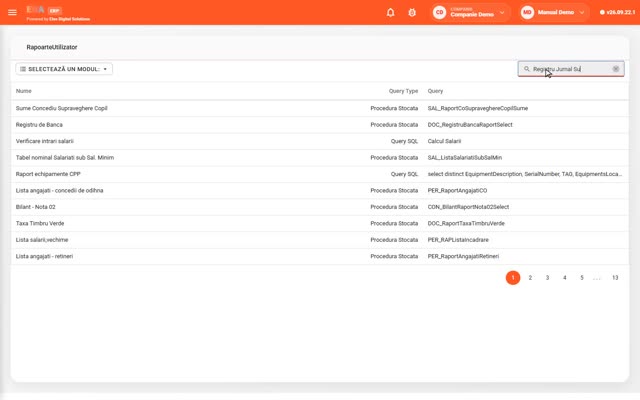Open the bug report icon
The image size is (640, 400).
(412, 12)
